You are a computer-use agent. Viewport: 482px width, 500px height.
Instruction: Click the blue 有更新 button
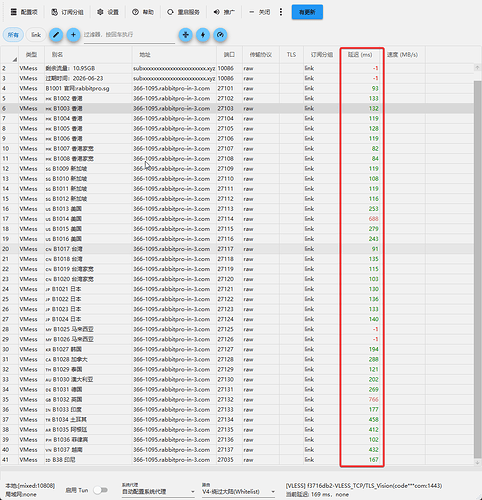point(307,12)
